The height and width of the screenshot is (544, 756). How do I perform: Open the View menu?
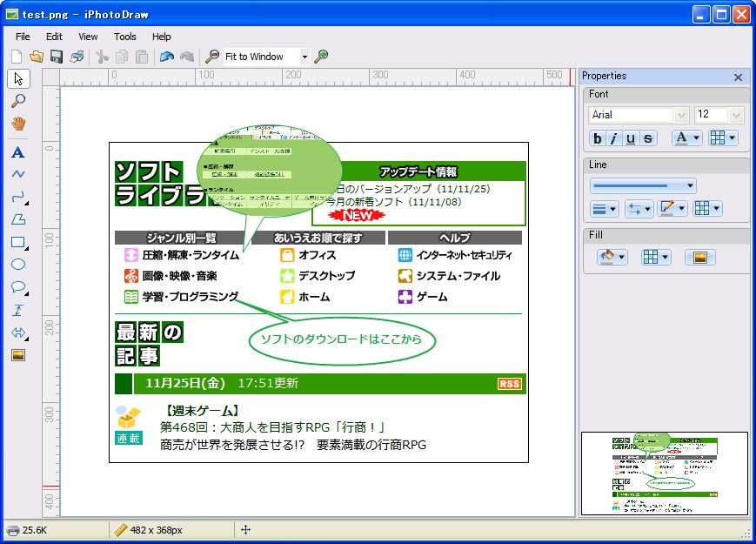[x=87, y=37]
